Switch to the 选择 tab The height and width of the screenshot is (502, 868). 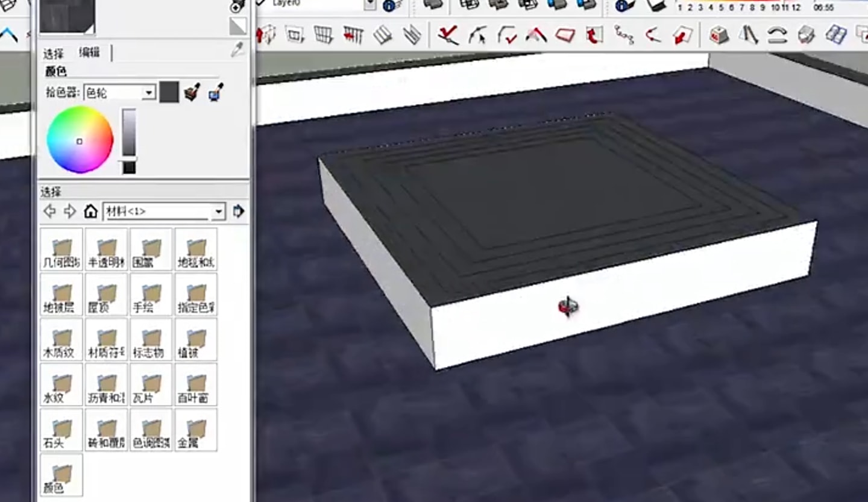[x=53, y=54]
